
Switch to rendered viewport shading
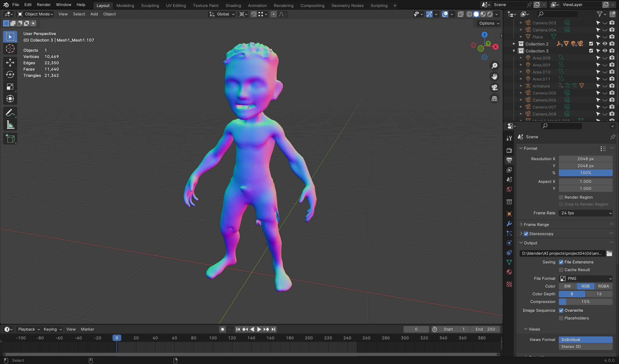[x=490, y=14]
